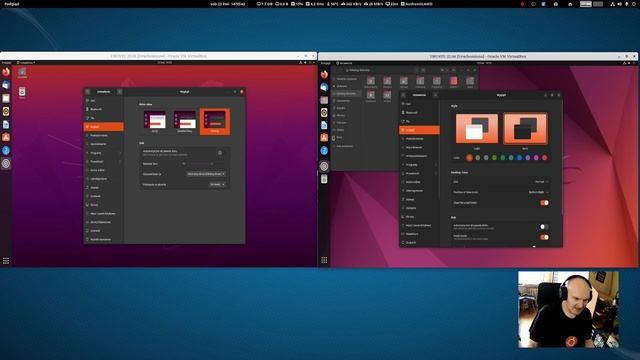Open system status menu in right VM top bar
Screen dimensions: 640x360
629,63
